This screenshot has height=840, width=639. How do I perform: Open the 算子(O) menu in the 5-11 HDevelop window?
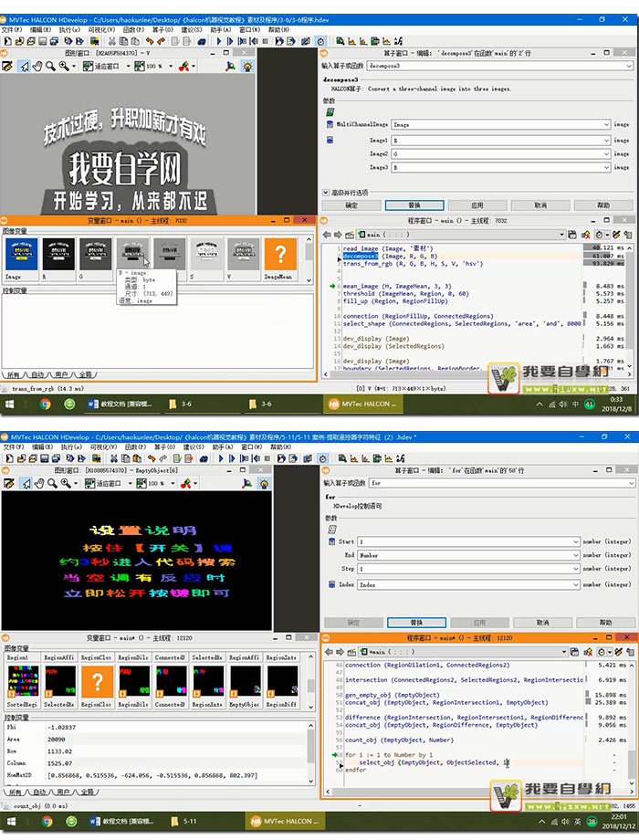[x=164, y=446]
